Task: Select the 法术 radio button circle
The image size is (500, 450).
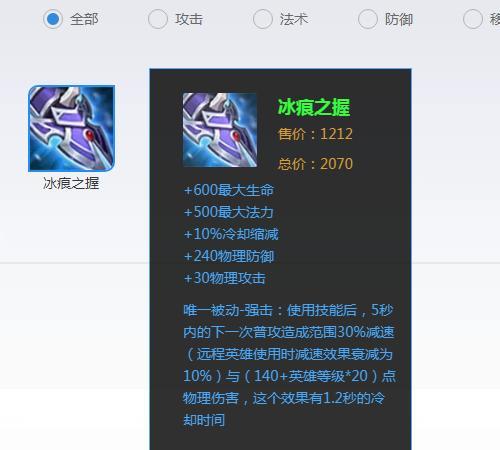Action: [263, 19]
